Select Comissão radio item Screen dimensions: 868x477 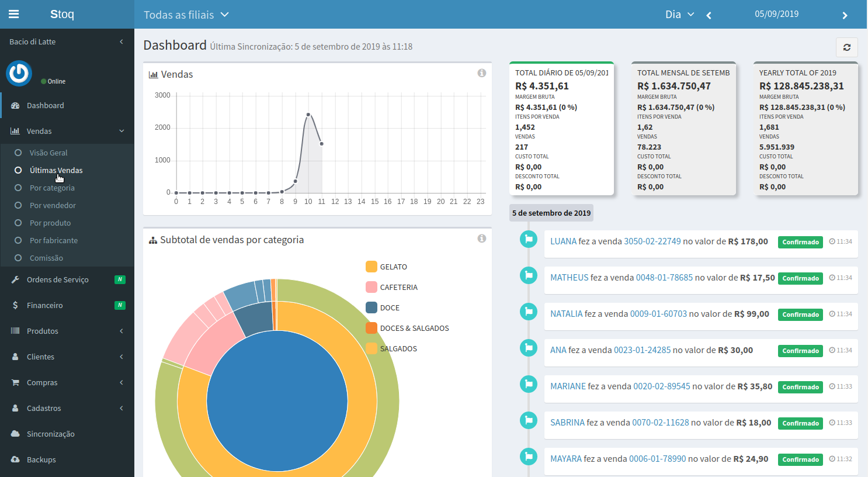click(18, 258)
